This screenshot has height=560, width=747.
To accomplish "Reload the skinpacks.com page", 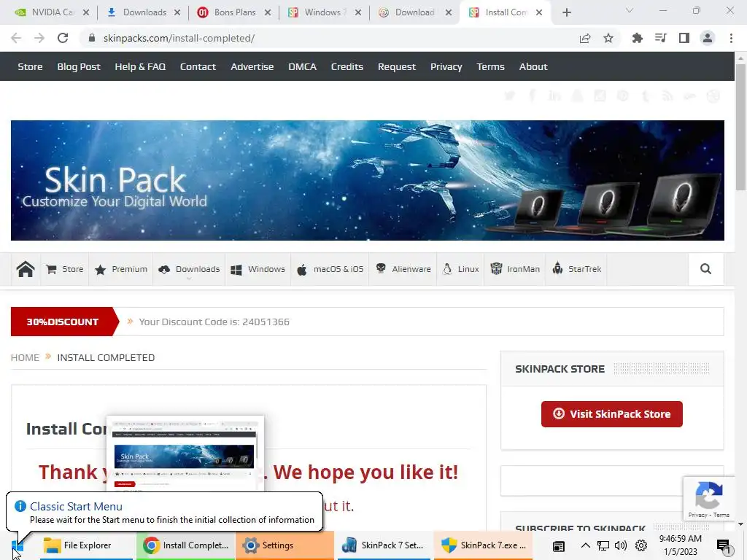I will click(63, 38).
